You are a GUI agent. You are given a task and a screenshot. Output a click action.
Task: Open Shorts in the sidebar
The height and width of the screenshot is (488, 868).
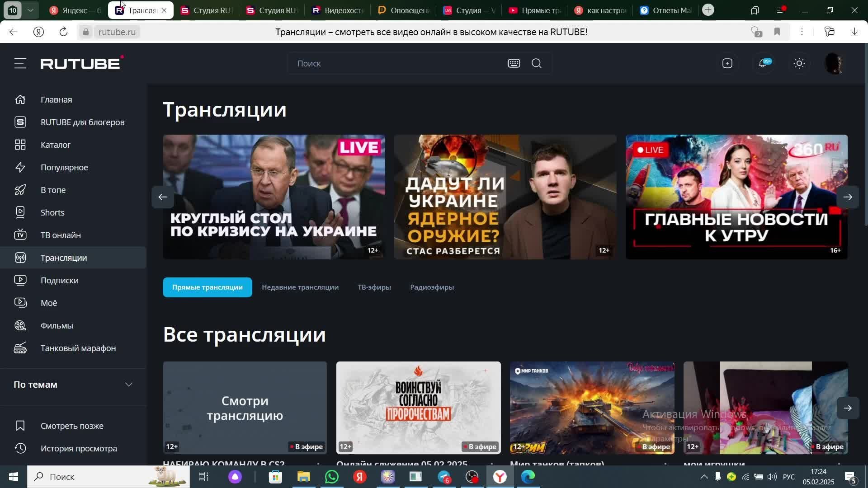tap(52, 212)
